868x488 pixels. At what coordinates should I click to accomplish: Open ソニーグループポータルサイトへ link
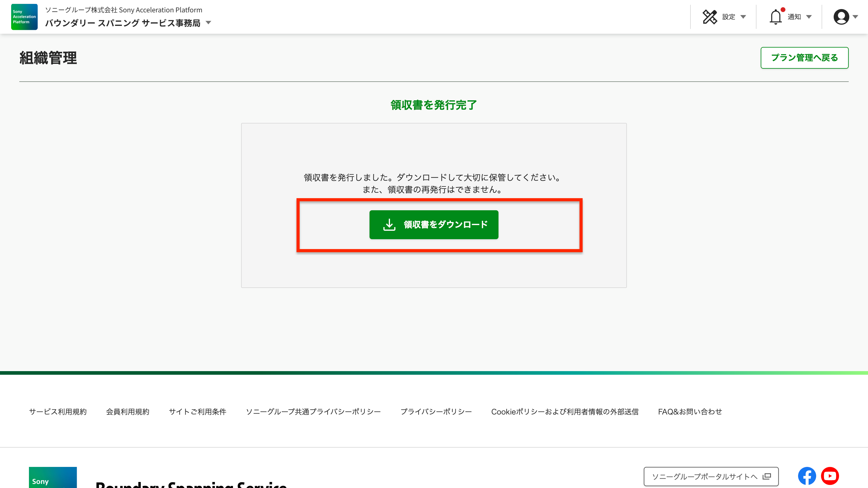coord(711,477)
